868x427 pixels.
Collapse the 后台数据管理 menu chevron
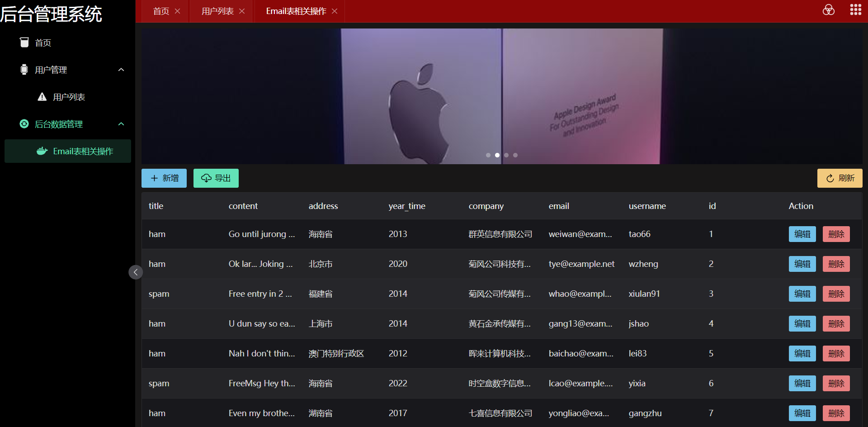coord(121,124)
